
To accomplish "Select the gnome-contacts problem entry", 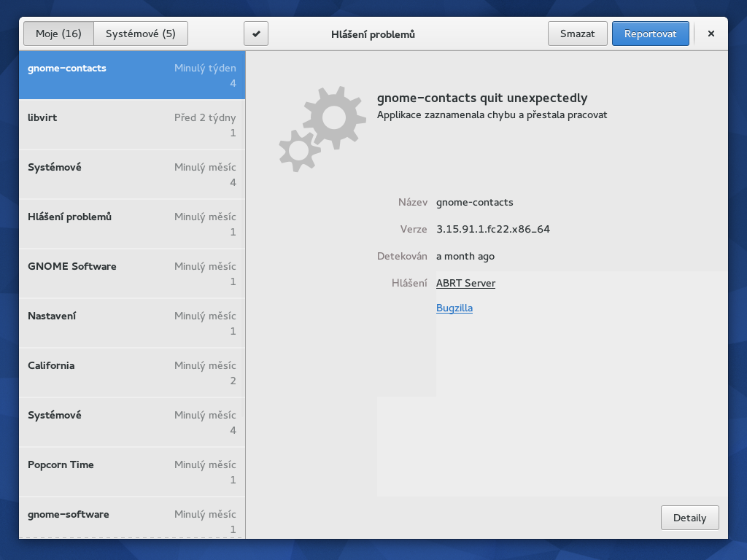I will tap(132, 75).
